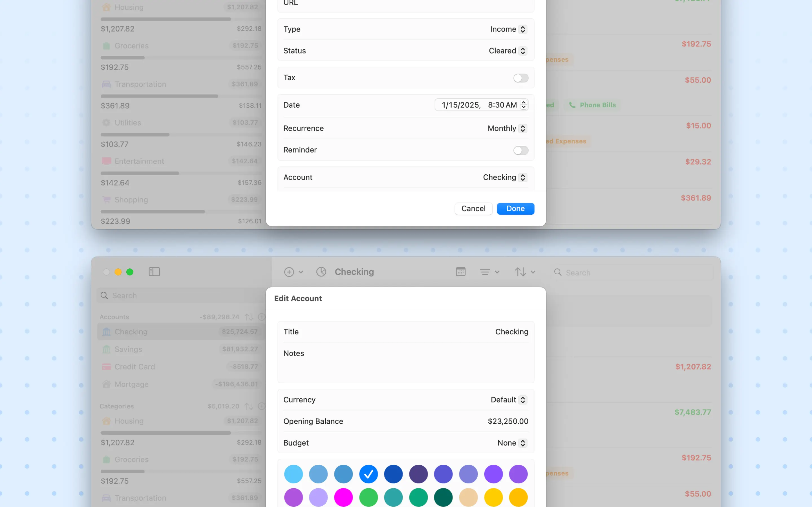
Task: Enable the Tax switch
Action: tap(520, 78)
